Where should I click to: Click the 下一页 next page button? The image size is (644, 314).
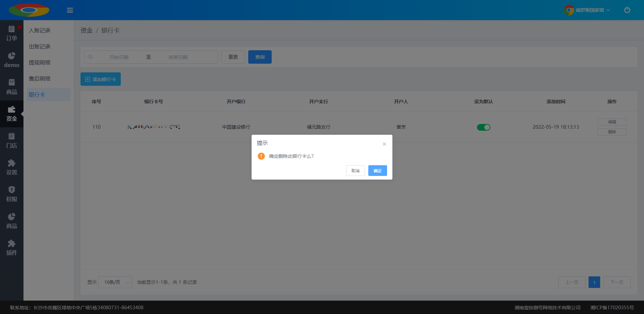(617, 282)
